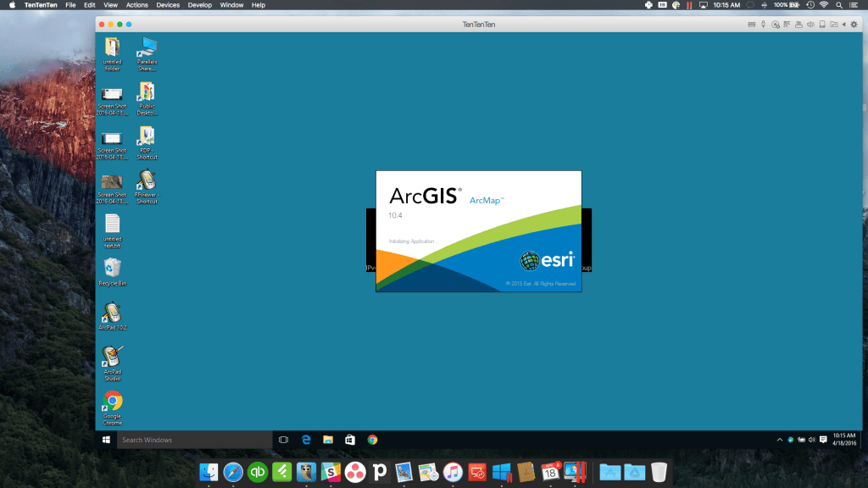Click the printer icon in Parallels title bar
868x488 pixels.
click(798, 25)
